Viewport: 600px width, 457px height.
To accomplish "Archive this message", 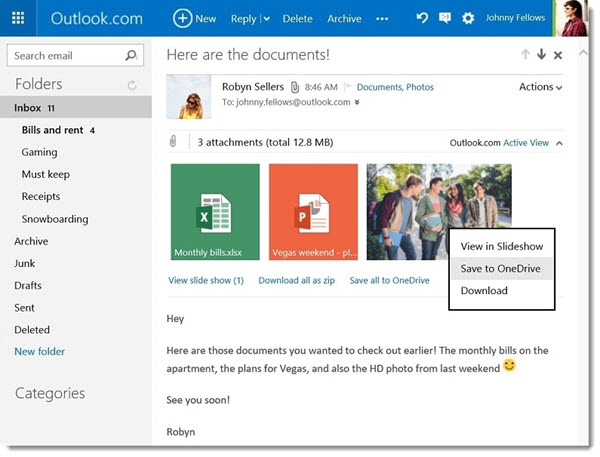I will tap(344, 18).
